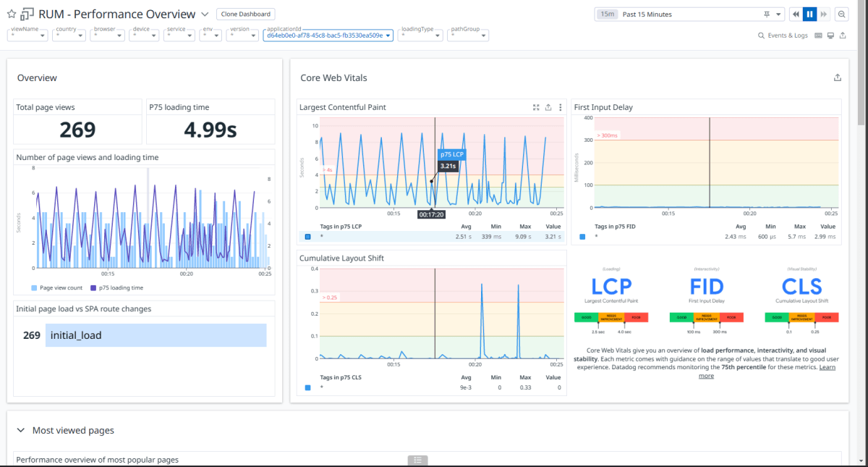Click the zoom out time range icon
The height and width of the screenshot is (467, 868).
coord(842,14)
